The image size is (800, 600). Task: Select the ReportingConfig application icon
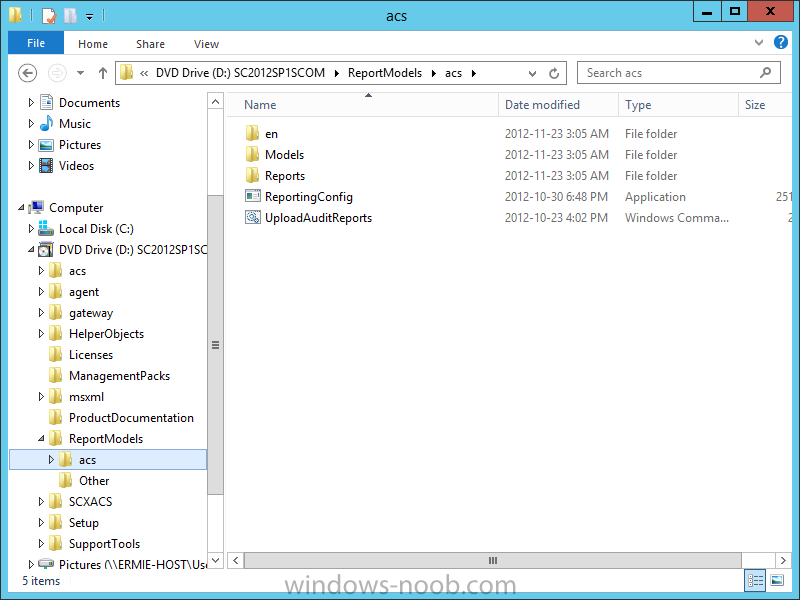253,196
